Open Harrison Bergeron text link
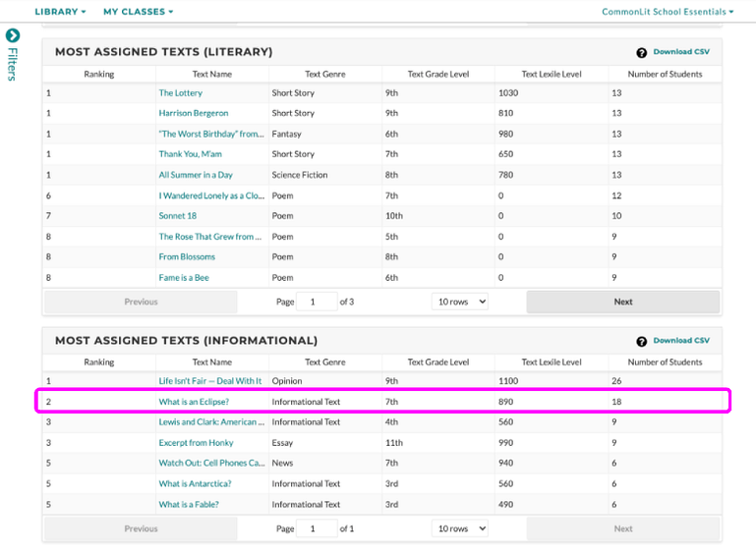Screen dimensions: 756x554 tap(194, 113)
